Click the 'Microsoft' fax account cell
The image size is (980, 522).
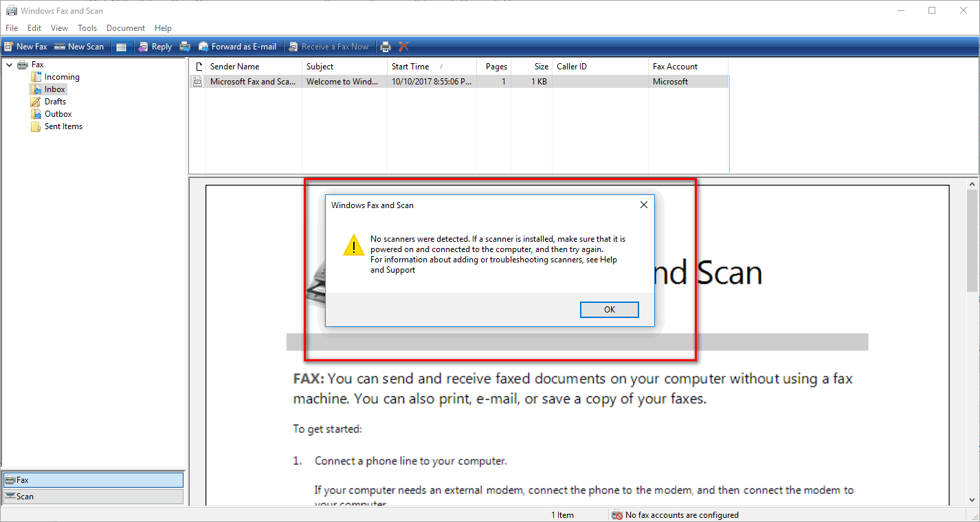[x=670, y=82]
